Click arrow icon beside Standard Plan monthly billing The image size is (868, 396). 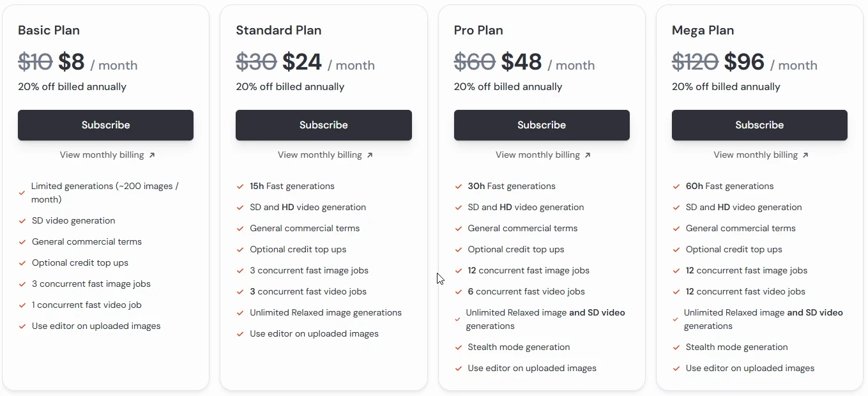pyautogui.click(x=370, y=155)
